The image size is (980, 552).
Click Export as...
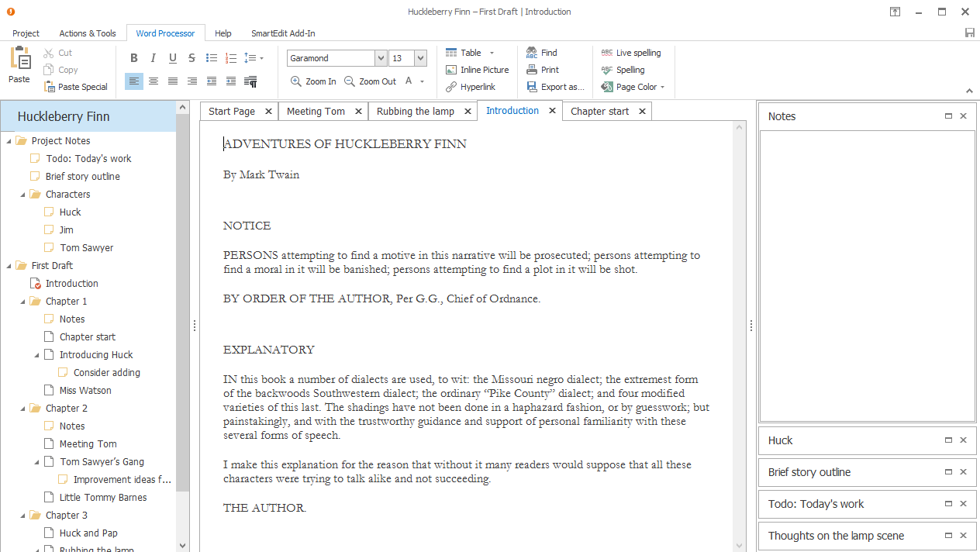[x=556, y=87]
